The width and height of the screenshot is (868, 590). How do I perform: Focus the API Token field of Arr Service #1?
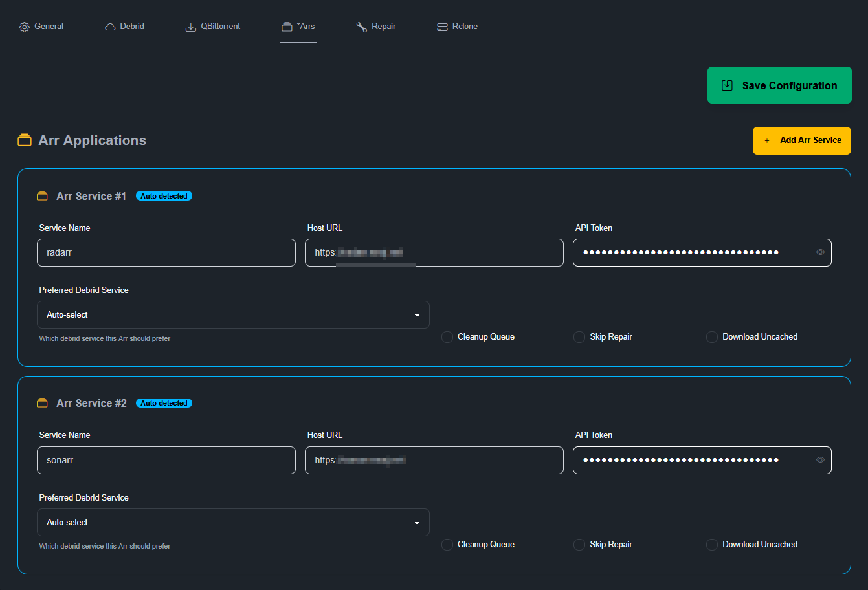pos(702,252)
